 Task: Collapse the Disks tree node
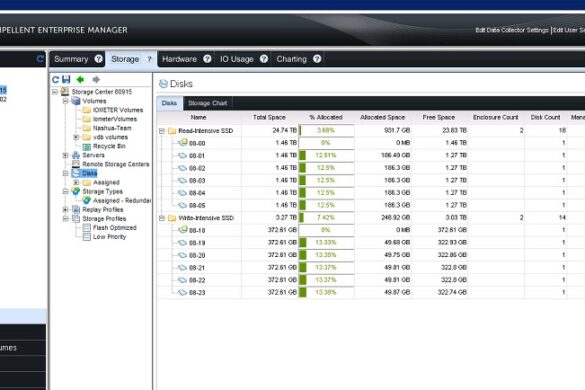(x=66, y=173)
